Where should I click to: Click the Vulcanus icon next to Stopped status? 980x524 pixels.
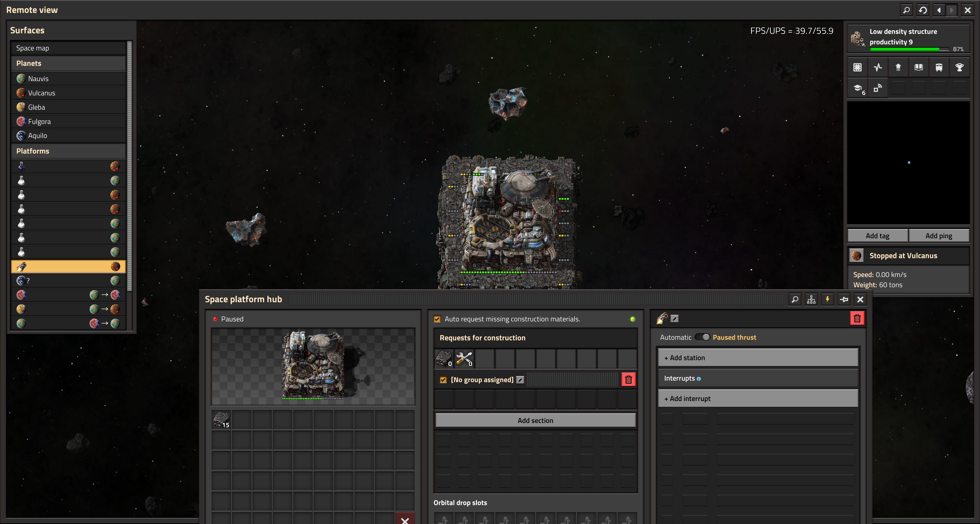point(857,256)
